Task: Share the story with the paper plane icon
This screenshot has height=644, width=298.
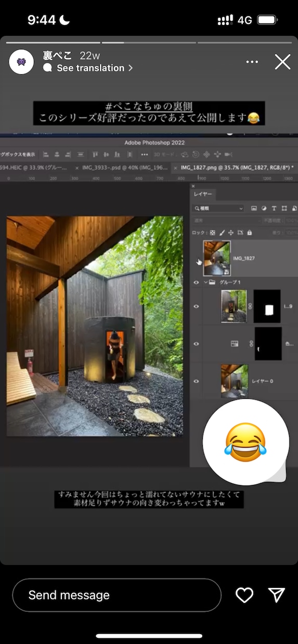Action: click(277, 595)
